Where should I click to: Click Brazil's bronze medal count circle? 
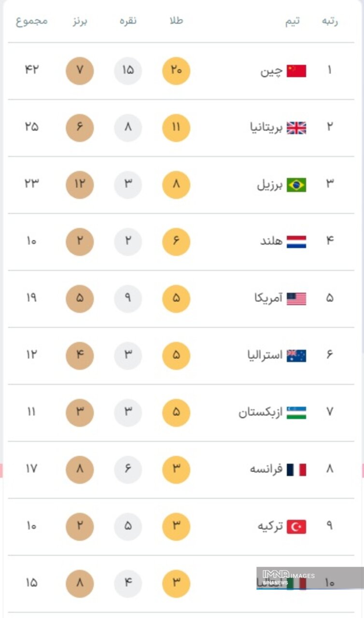click(x=80, y=185)
